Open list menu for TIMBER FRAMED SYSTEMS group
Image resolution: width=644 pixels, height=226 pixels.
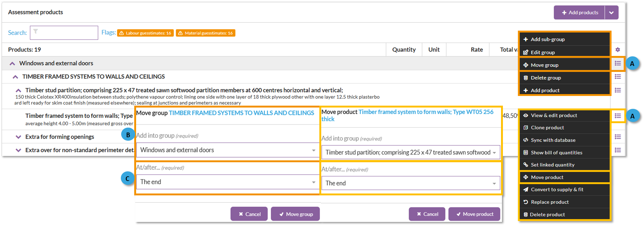617,77
